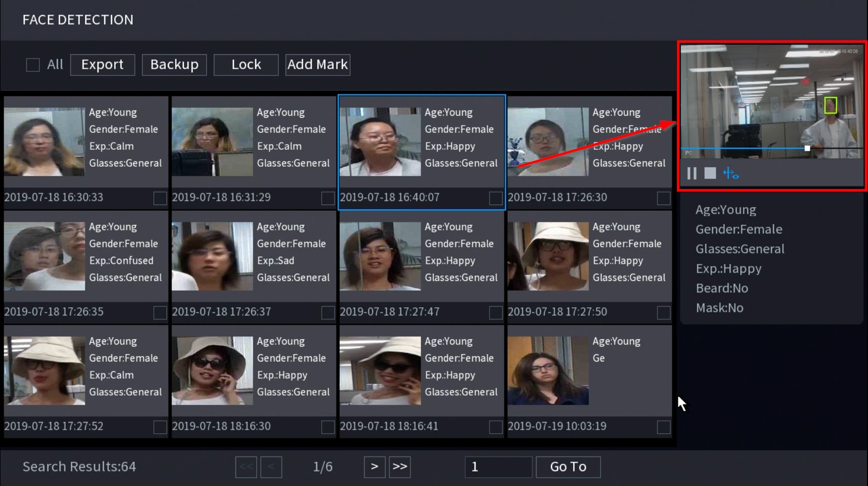Screen dimensions: 868x486
Task: Focus the page number input field
Action: pyautogui.click(x=498, y=467)
